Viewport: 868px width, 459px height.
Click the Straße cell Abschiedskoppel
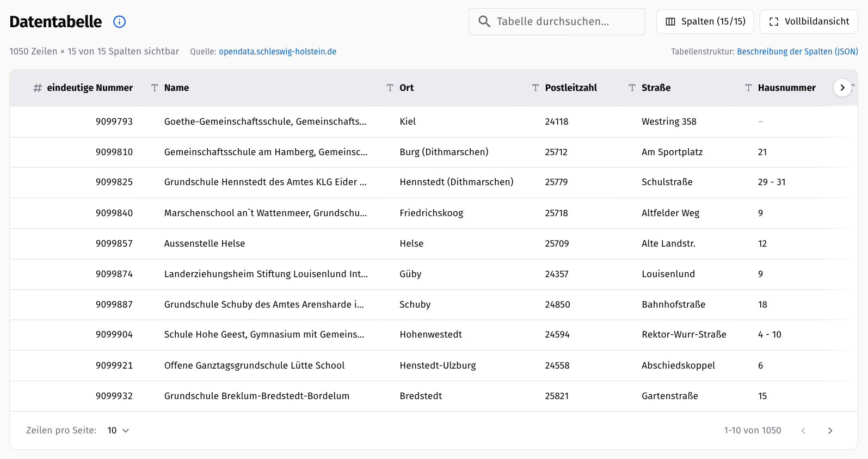[679, 365]
